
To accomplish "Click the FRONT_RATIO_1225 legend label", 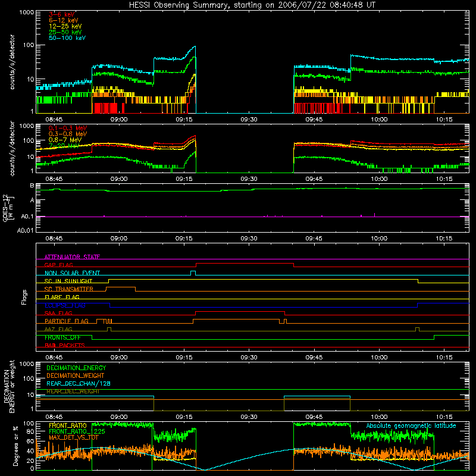I will coord(77,431).
